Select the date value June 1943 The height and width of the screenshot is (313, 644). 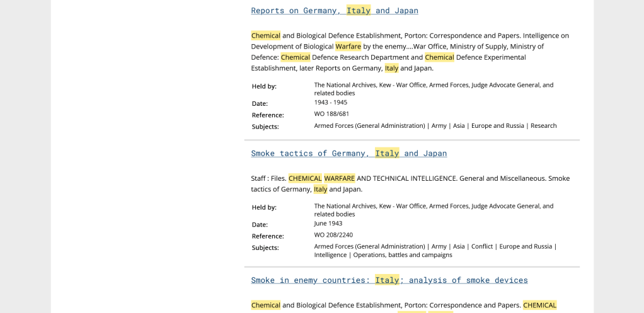(x=328, y=223)
